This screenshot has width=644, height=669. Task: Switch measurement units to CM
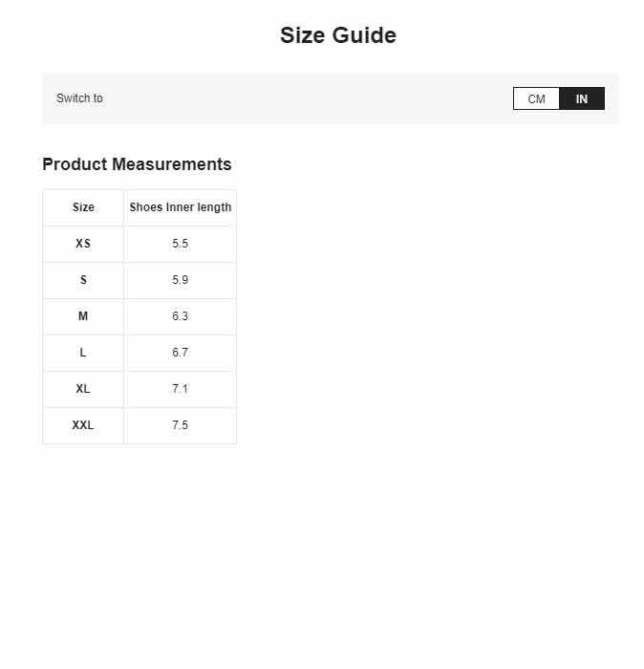click(536, 98)
